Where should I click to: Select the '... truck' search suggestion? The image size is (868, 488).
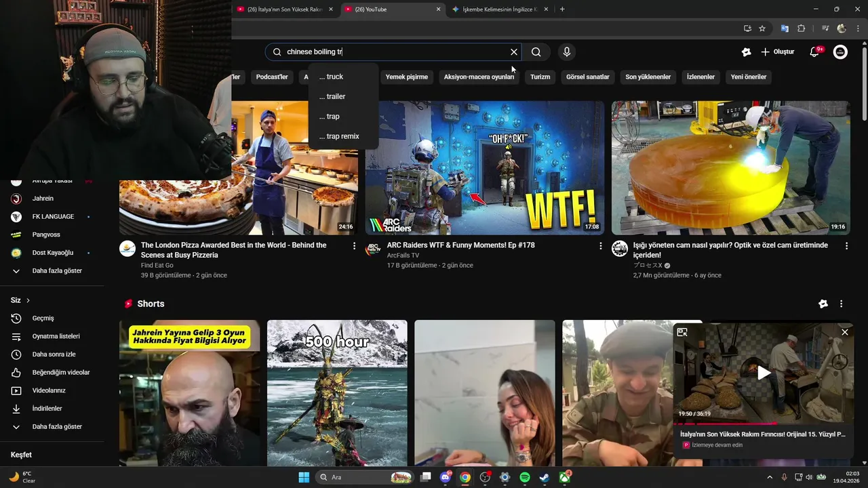(343, 77)
